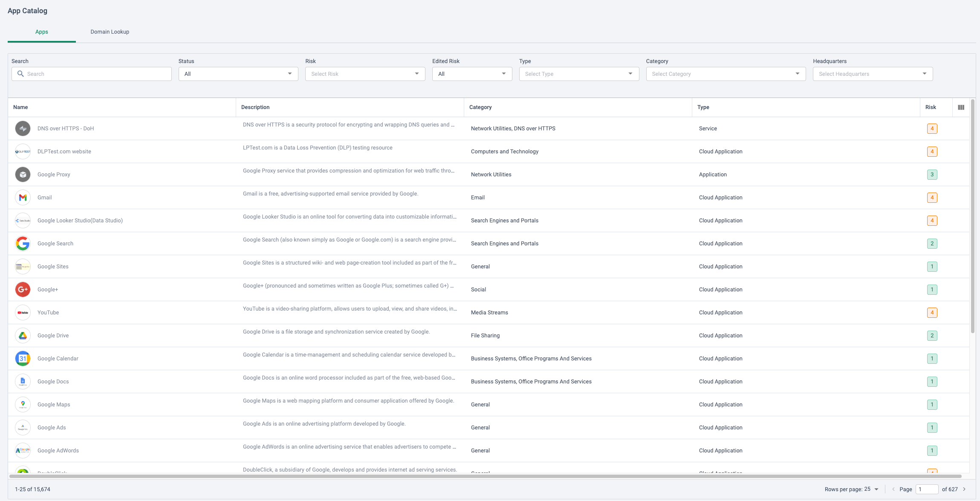Open the Edited Risk dropdown
This screenshot has height=501, width=980.
[x=472, y=74]
